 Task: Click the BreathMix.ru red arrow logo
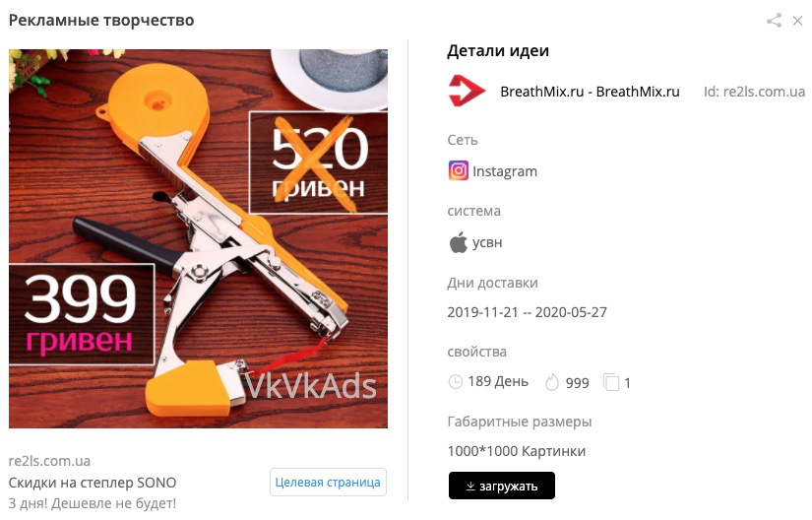click(x=467, y=92)
